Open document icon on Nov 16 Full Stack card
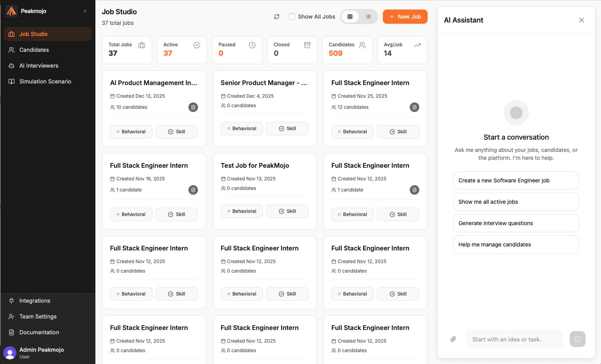This screenshot has width=601, height=364. (193, 190)
